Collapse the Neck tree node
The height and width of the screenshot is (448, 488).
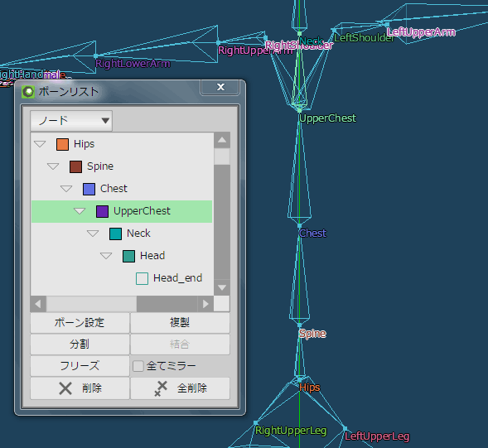pos(93,234)
